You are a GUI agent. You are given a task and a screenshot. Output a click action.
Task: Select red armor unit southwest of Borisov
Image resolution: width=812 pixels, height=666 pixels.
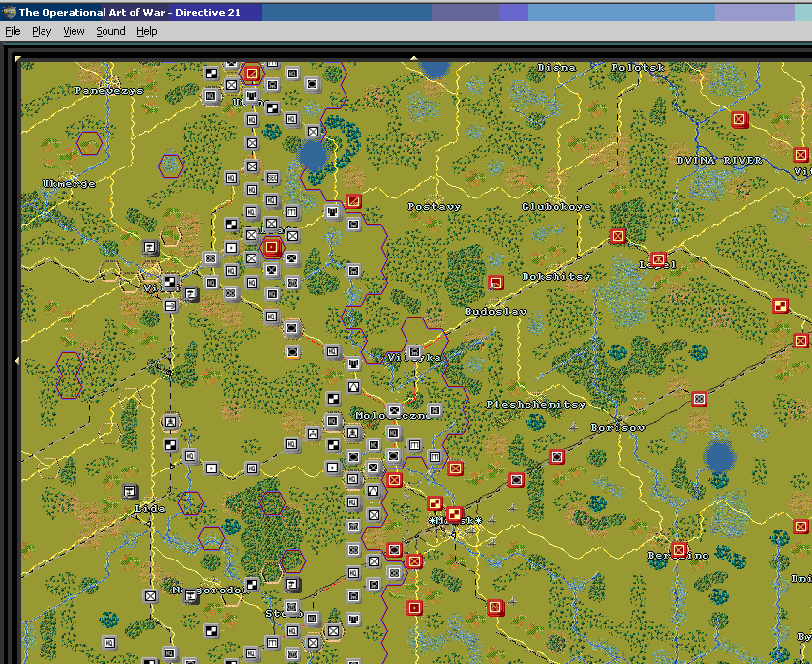coord(556,457)
